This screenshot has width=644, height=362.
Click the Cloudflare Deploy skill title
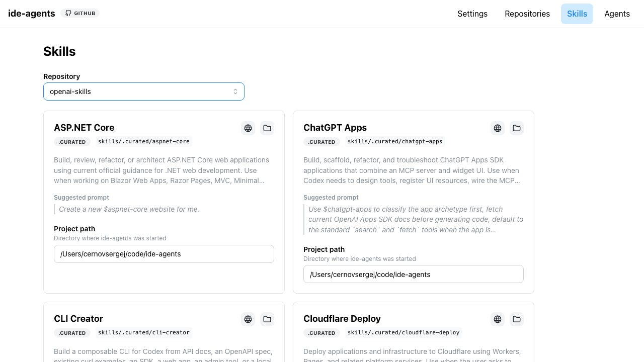tap(342, 319)
